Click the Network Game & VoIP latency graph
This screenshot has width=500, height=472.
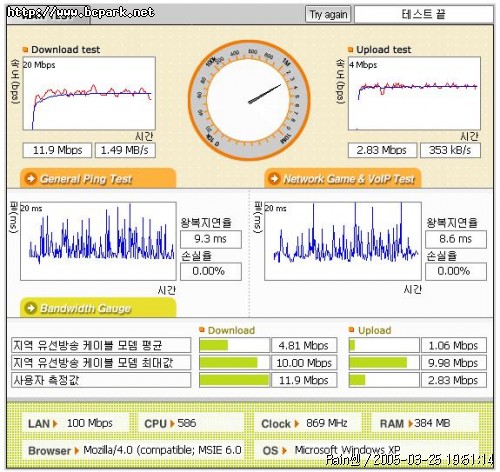343,241
